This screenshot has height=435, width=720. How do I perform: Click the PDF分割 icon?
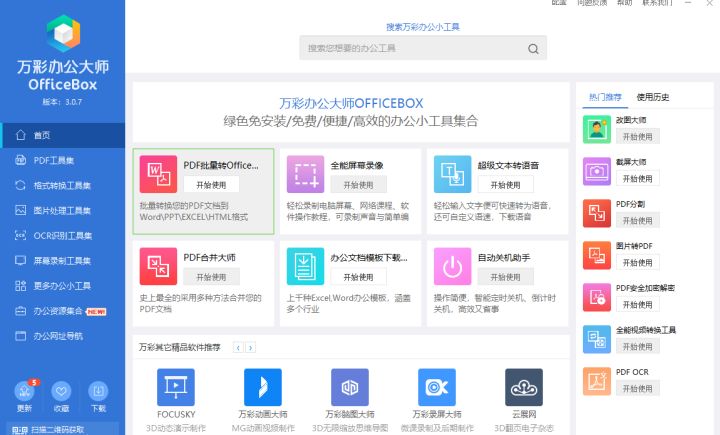[x=596, y=213]
